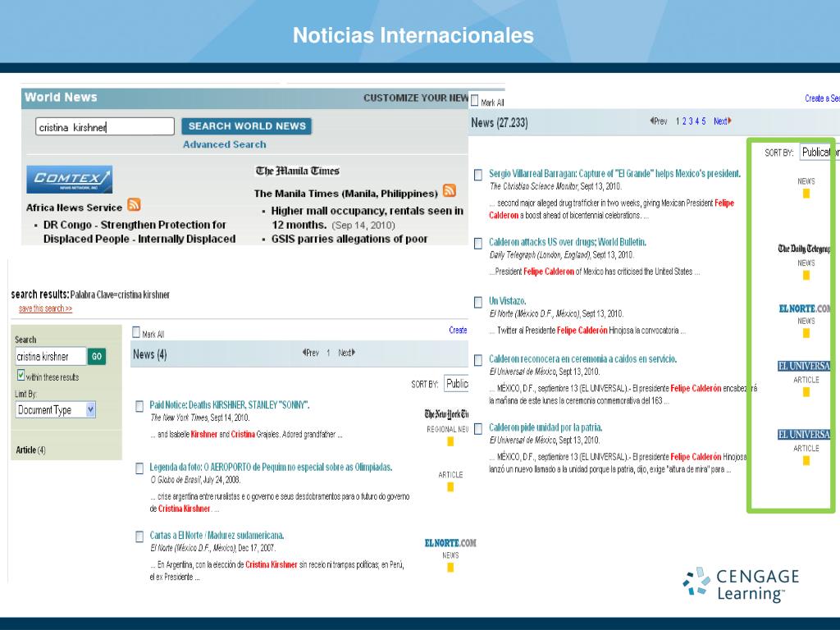840x630 pixels.
Task: Check Mark All box above News (4)
Action: click(136, 333)
